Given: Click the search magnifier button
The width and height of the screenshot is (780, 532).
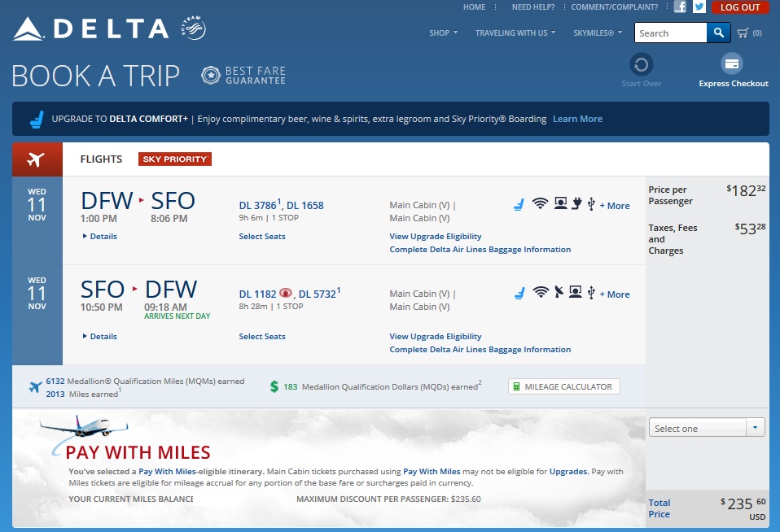Looking at the screenshot, I should click(718, 33).
